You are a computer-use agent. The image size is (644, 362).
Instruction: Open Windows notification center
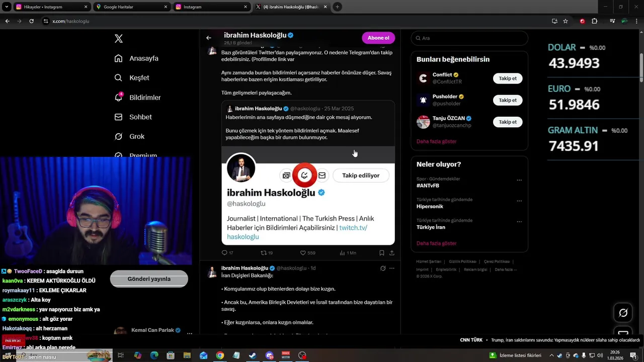click(633, 355)
